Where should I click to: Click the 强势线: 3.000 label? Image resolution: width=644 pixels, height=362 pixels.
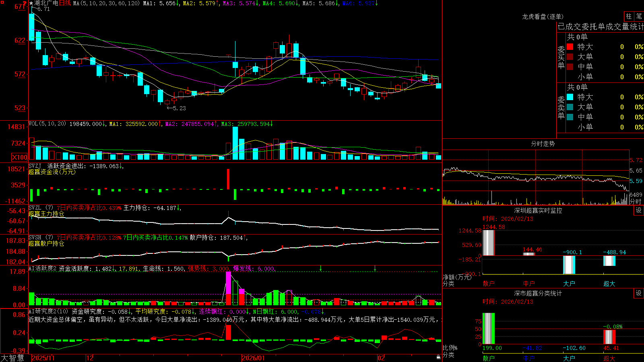(x=209, y=269)
